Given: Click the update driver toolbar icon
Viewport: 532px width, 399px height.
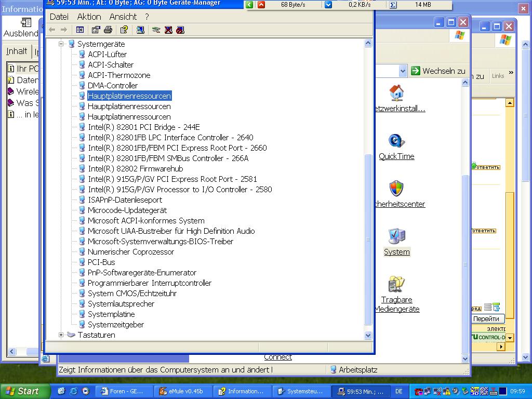Looking at the screenshot, I should coord(156,30).
